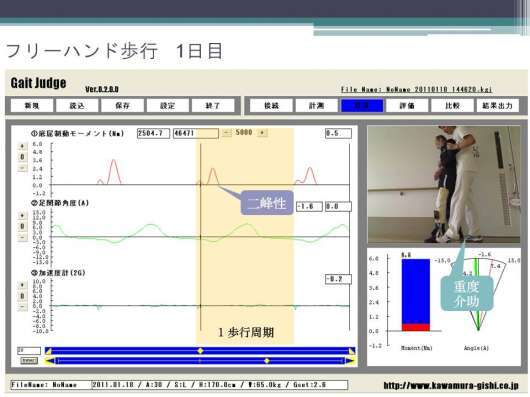Click the 新規 (New) button

32,105
